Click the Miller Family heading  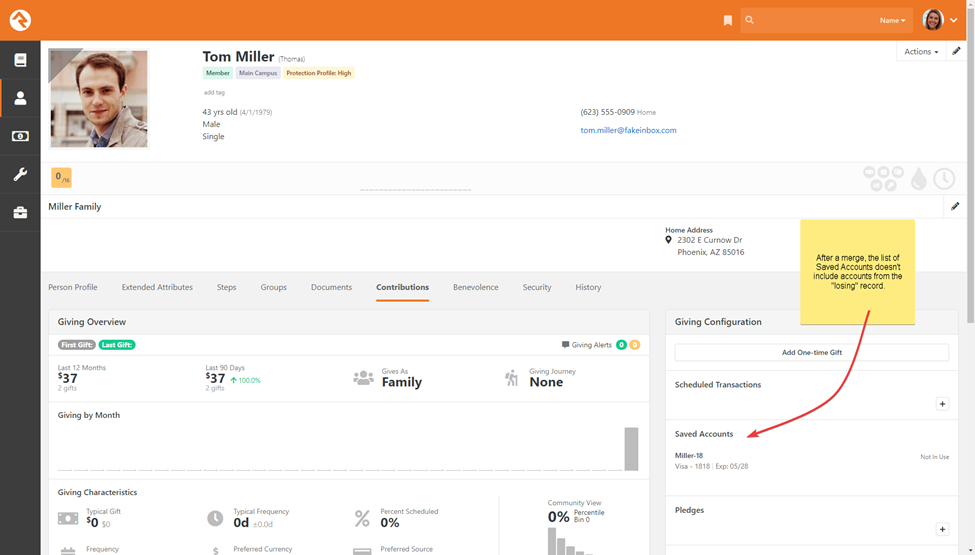point(75,206)
